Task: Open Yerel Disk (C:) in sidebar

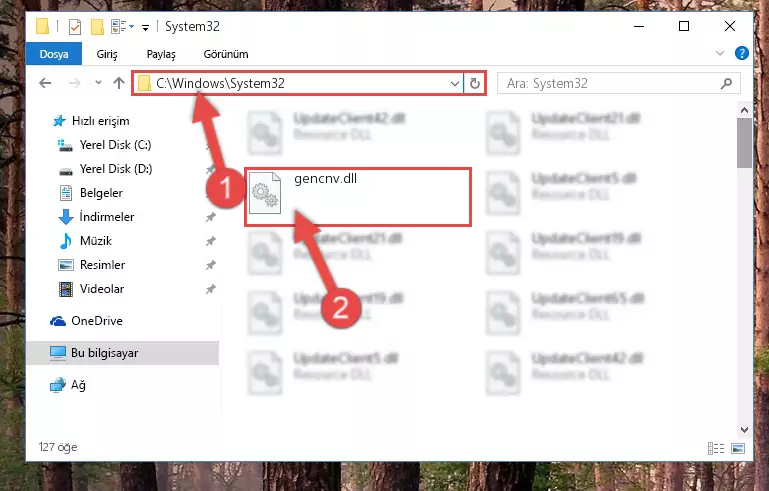Action: (x=115, y=145)
